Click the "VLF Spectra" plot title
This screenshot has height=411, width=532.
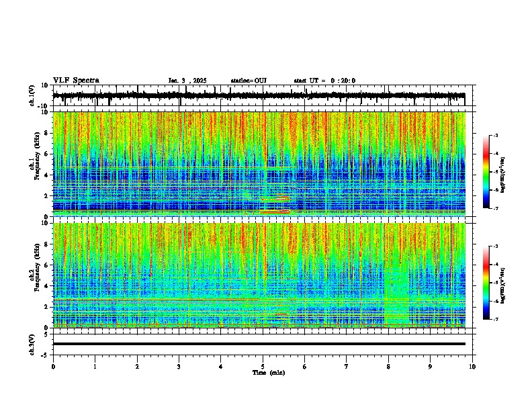[x=76, y=81]
